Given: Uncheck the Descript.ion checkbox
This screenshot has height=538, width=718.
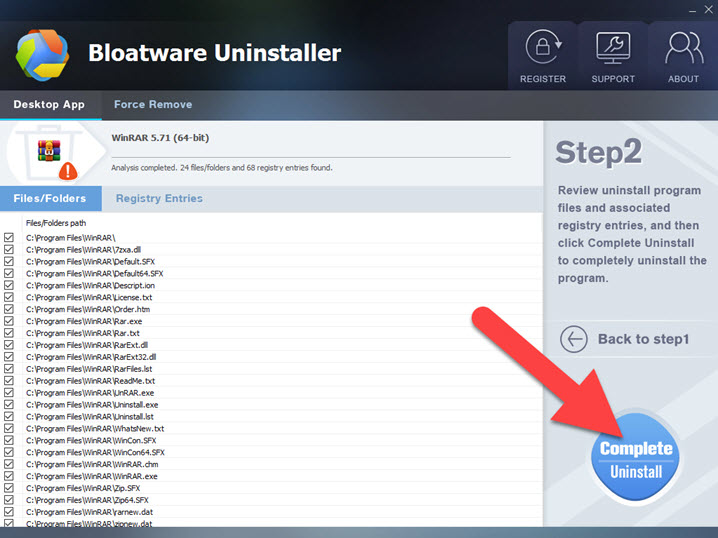Looking at the screenshot, I should [x=9, y=285].
